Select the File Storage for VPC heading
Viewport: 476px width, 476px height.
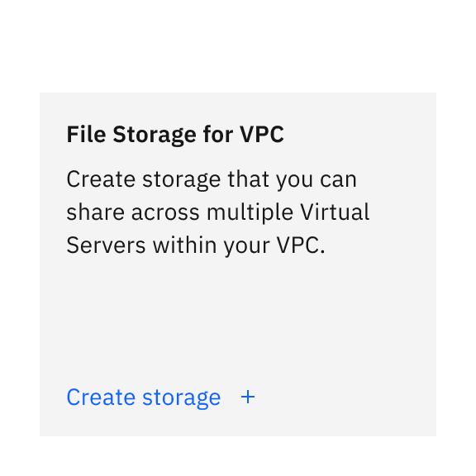(175, 135)
